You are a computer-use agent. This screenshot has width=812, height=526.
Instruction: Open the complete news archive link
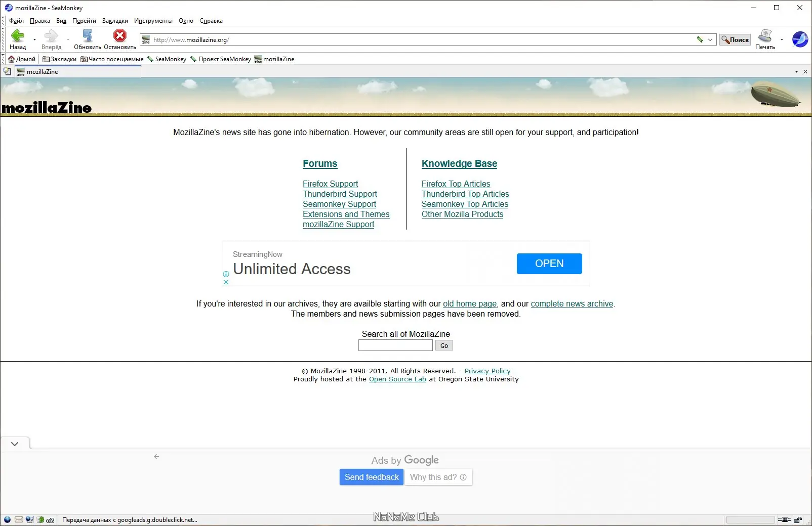(x=572, y=303)
